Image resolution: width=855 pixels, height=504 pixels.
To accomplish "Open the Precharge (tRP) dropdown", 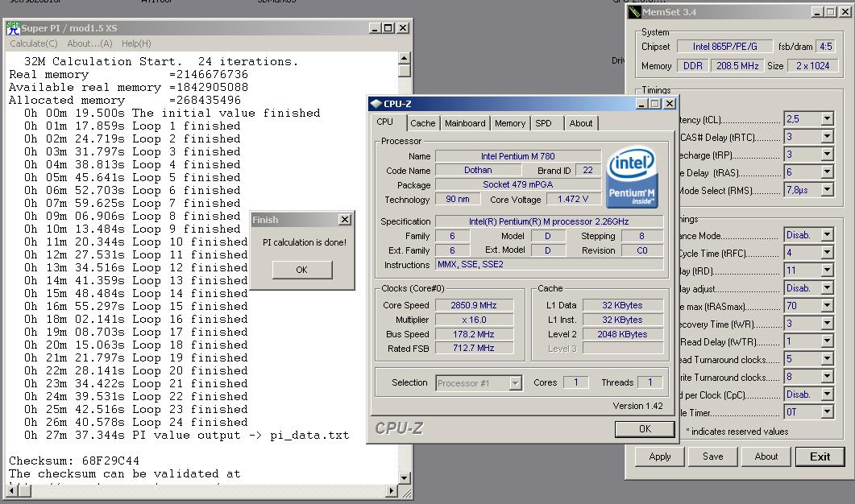I will point(827,155).
